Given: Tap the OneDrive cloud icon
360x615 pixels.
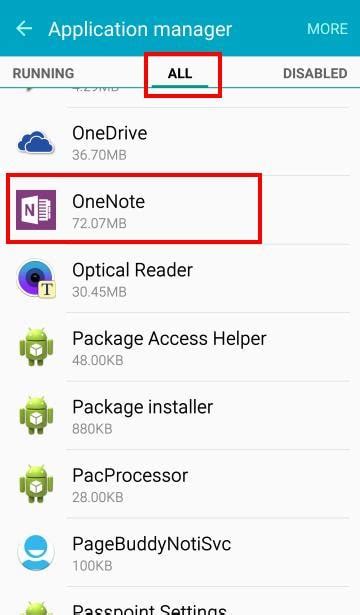Looking at the screenshot, I should (35, 142).
